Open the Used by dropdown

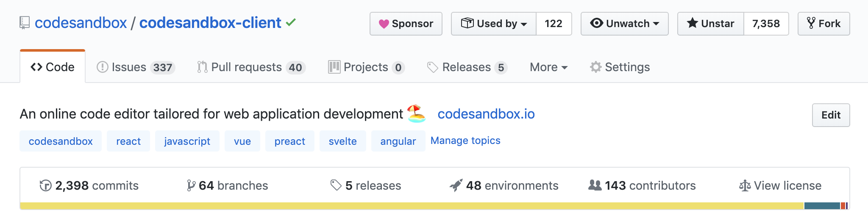click(x=494, y=24)
